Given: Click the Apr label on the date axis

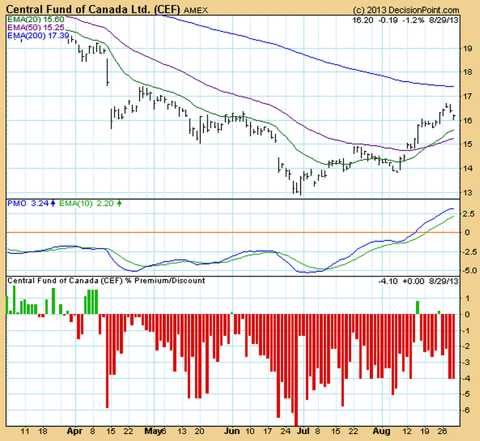Looking at the screenshot, I should click(x=74, y=431).
